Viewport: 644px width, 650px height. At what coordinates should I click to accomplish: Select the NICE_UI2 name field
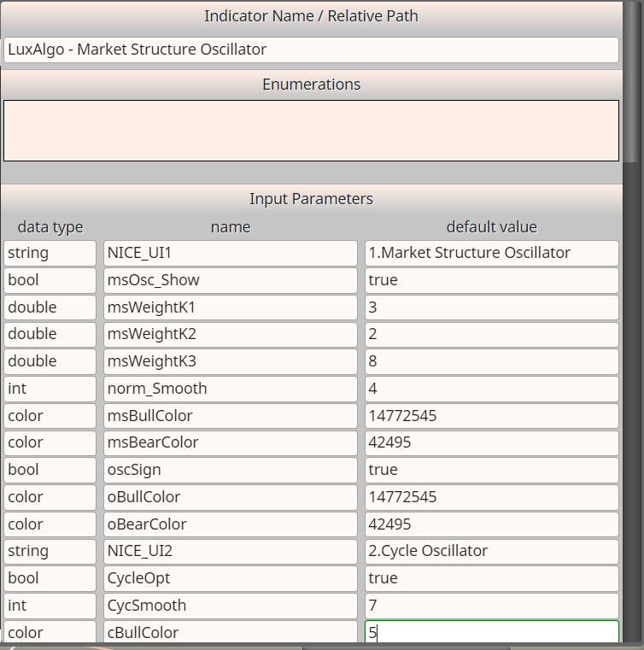coord(231,551)
